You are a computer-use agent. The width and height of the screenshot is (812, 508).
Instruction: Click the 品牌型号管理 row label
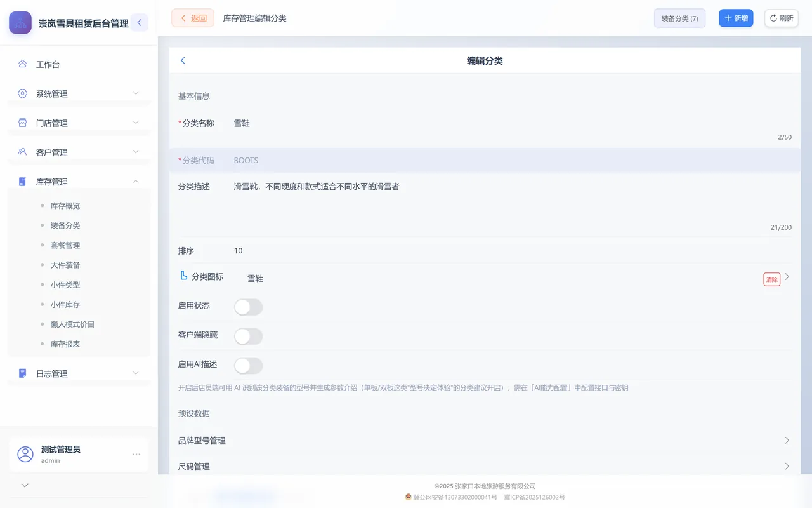[202, 440]
